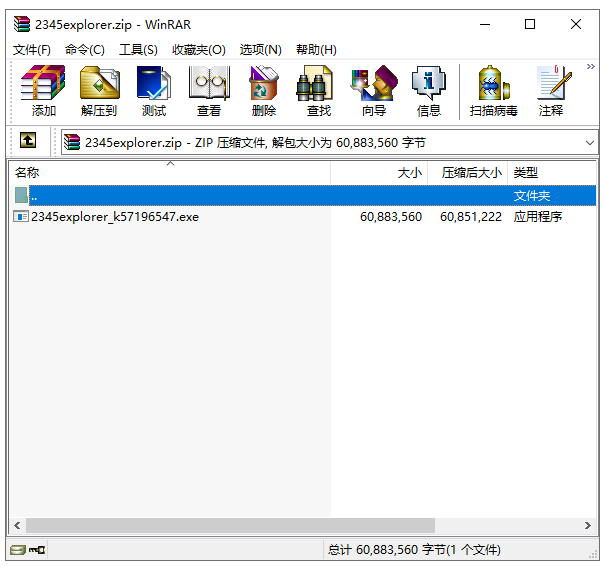Image resolution: width=605 pixels, height=570 pixels.
Task: Click the 删除 (Delete) icon
Action: 264,91
